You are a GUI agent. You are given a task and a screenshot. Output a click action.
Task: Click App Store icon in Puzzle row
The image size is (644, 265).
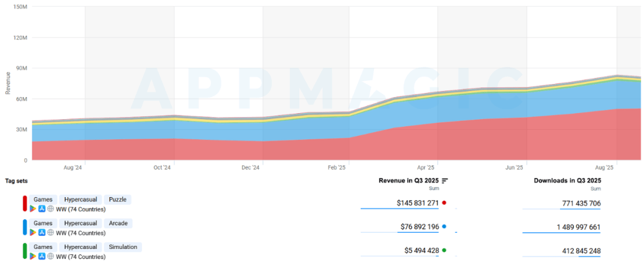click(42, 209)
